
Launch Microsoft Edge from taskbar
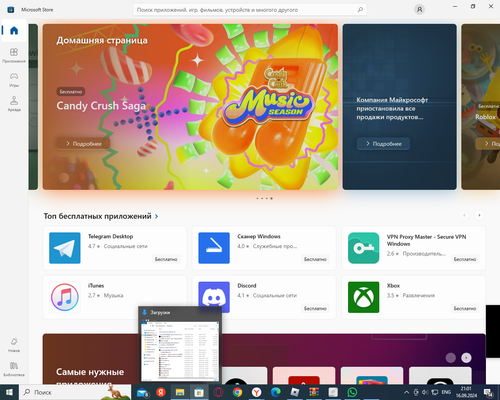click(275, 392)
